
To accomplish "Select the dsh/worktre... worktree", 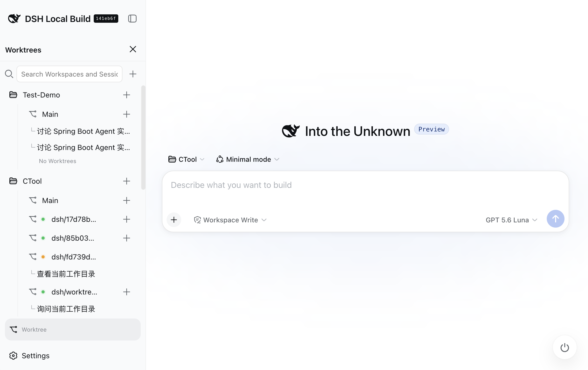I will coord(74,292).
